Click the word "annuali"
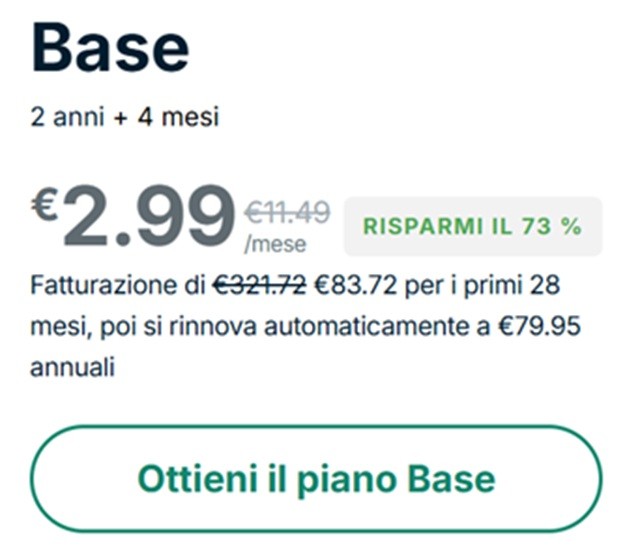The width and height of the screenshot is (640, 553). point(72,368)
